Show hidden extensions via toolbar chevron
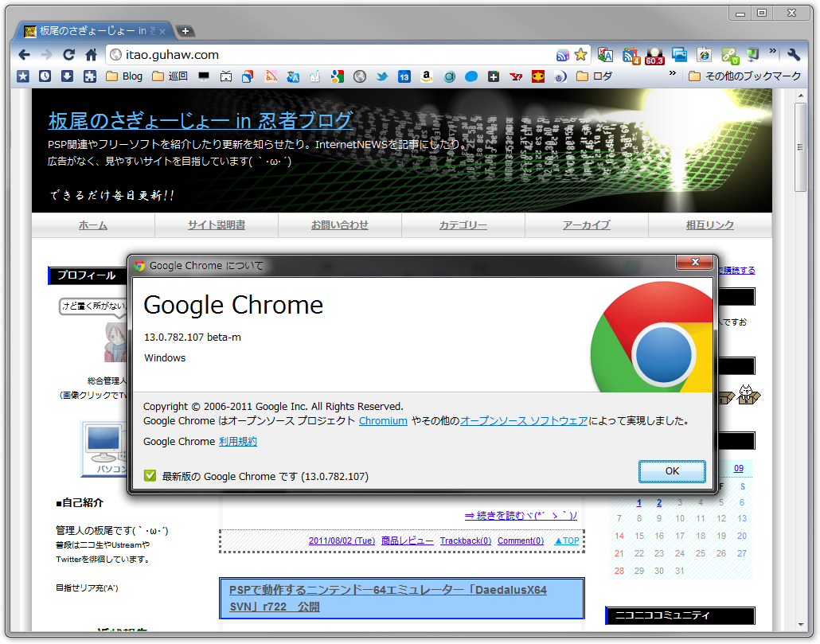 coord(773,51)
